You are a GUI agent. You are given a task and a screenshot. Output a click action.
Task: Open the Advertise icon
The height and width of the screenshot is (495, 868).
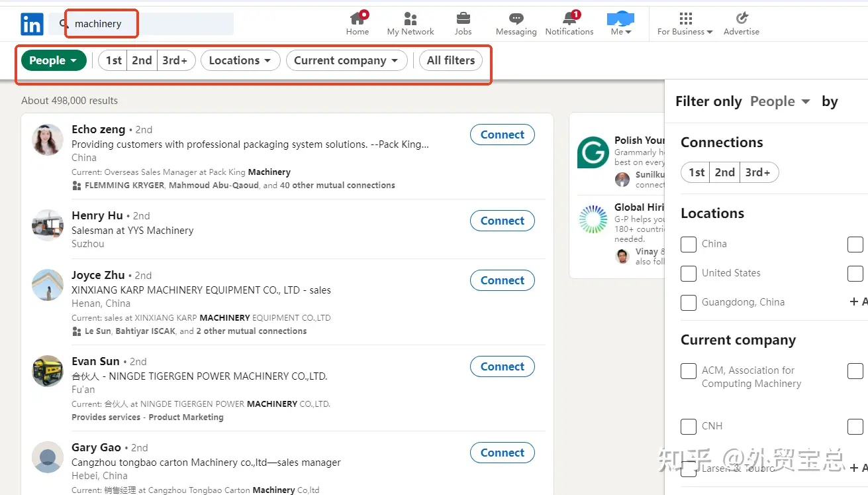pos(742,18)
